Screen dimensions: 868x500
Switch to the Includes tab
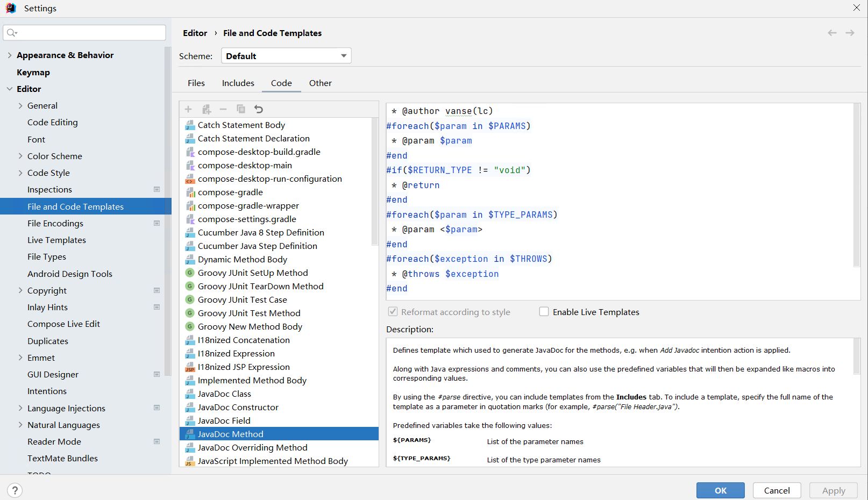238,83
